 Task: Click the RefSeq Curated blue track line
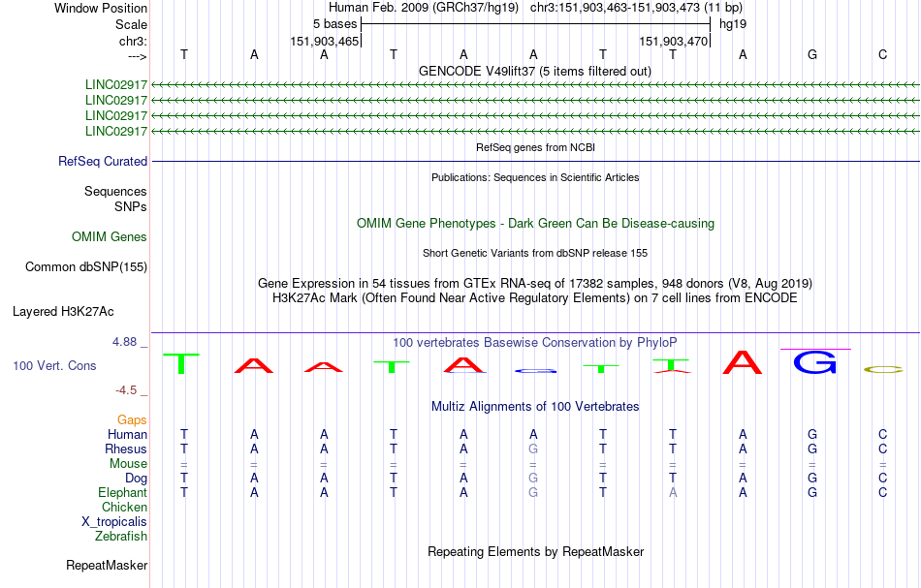536,162
